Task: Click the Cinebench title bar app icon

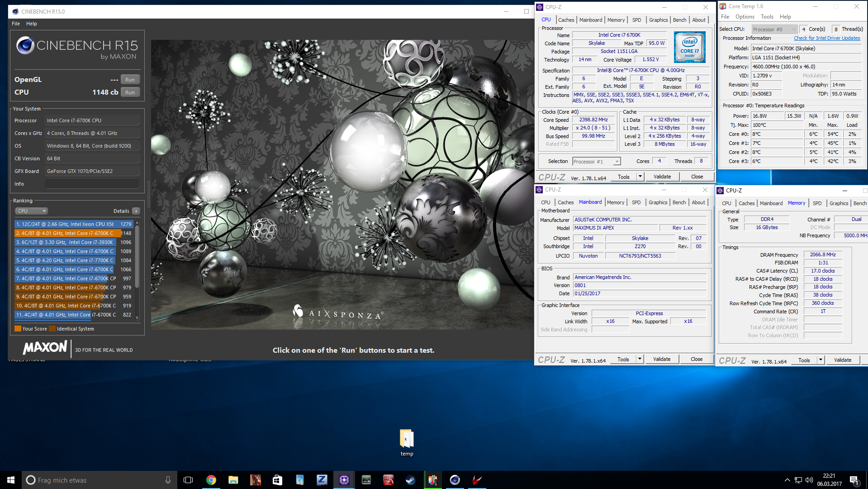Action: [x=15, y=11]
